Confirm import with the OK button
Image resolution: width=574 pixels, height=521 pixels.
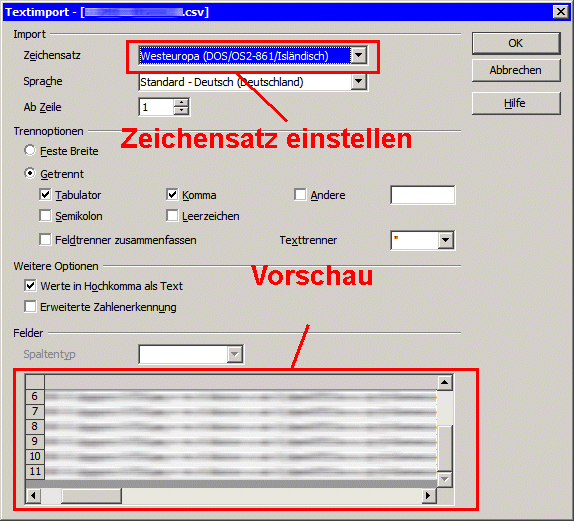pos(516,43)
